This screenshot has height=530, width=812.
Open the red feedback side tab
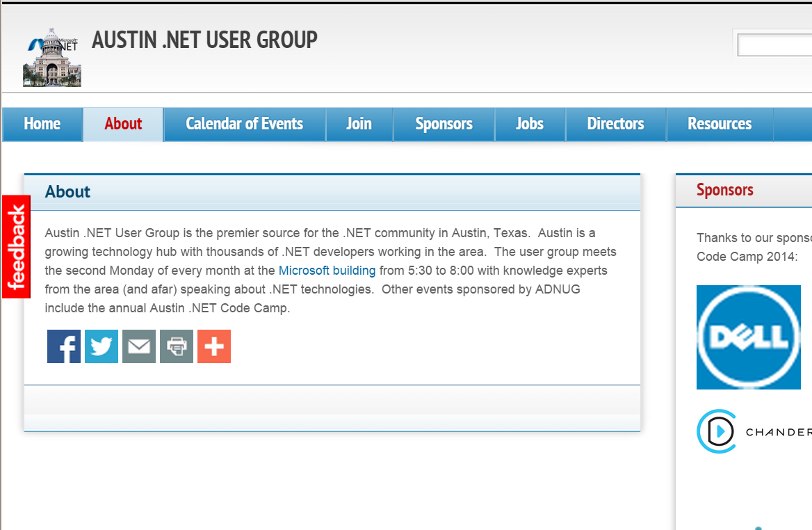point(17,247)
